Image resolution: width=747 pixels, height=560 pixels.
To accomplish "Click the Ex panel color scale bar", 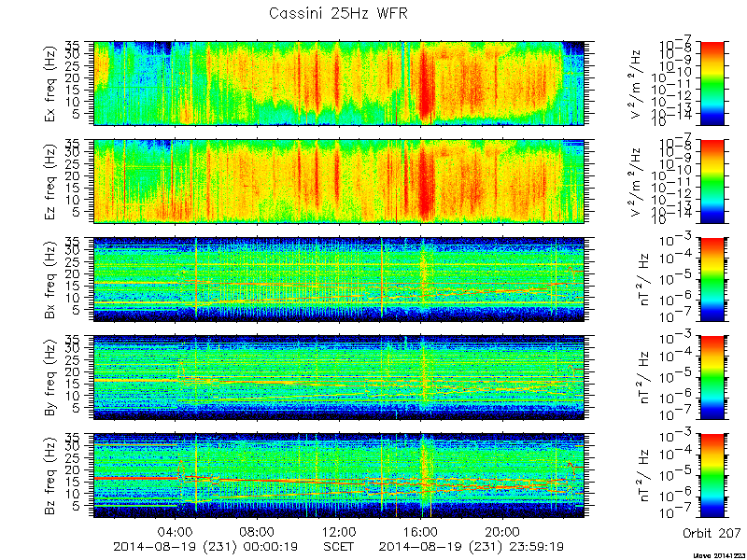I will (x=712, y=83).
